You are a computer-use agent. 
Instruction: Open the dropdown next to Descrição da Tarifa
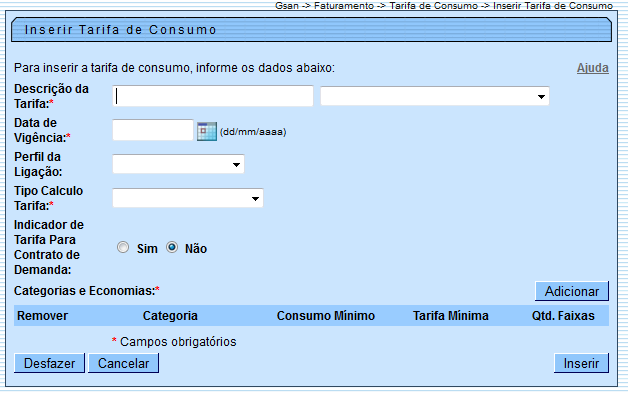(435, 96)
